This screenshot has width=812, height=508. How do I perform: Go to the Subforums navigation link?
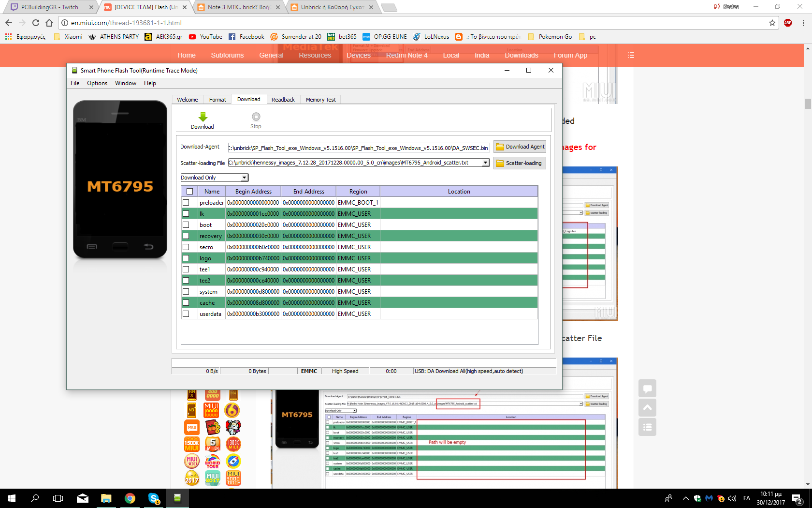point(227,55)
